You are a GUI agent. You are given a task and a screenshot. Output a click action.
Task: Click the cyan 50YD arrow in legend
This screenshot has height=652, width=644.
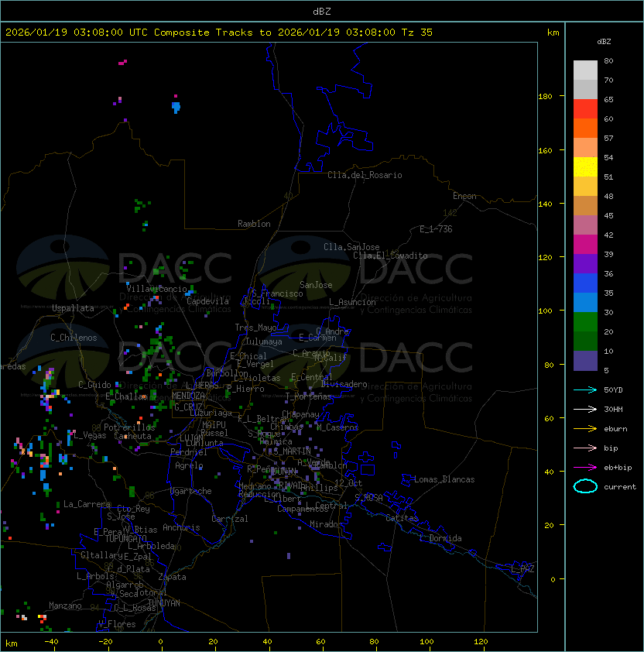586,389
